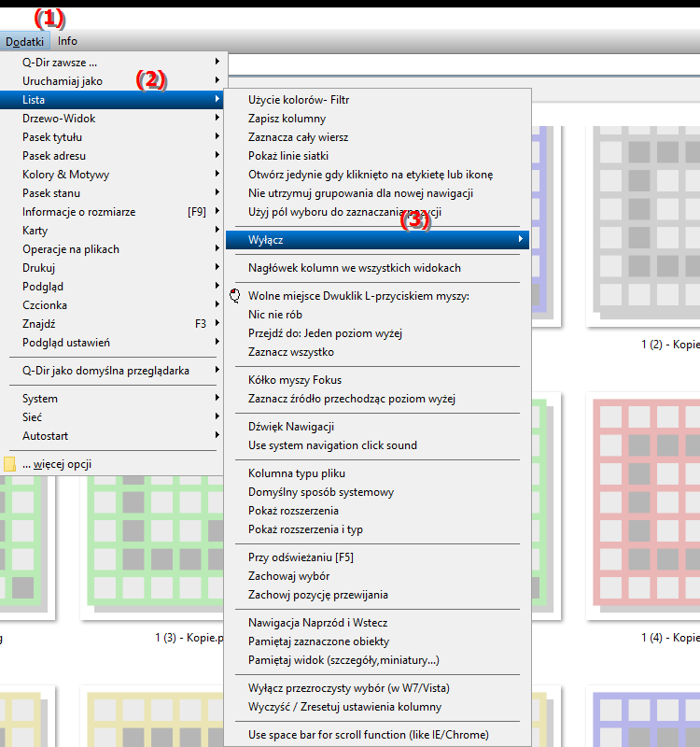Select Domyślny sposób systemowy option
700x747 pixels.
point(378,492)
